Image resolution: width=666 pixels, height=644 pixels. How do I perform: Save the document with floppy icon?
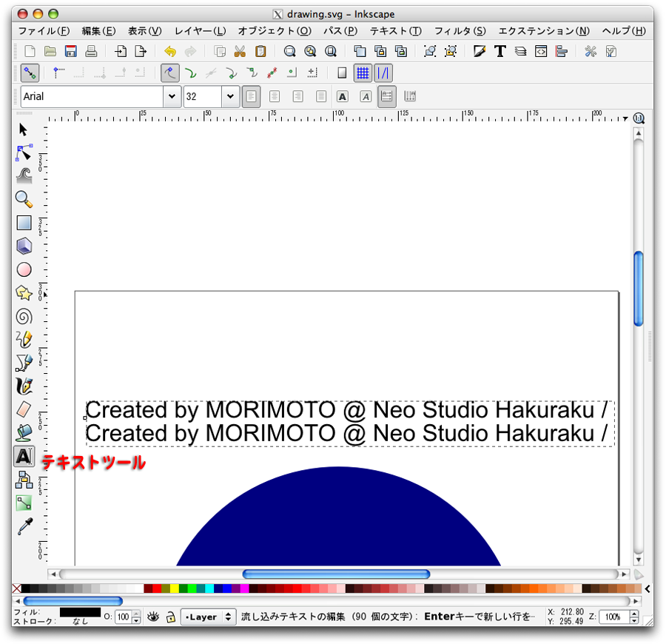70,51
